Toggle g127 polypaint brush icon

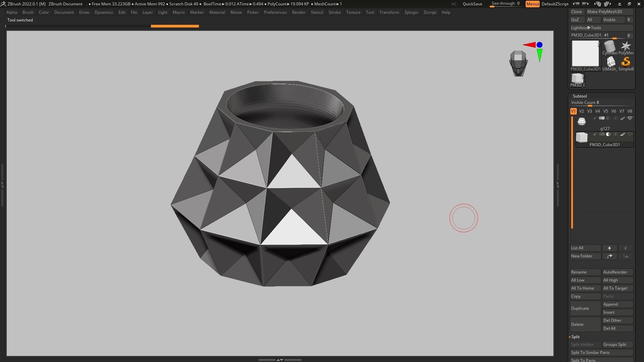[x=623, y=118]
